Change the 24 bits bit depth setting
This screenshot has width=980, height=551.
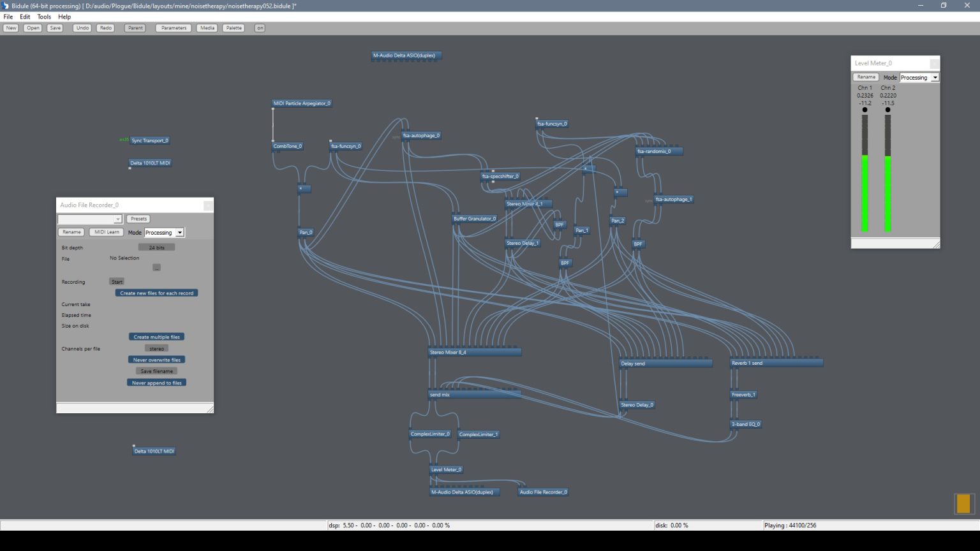(156, 247)
